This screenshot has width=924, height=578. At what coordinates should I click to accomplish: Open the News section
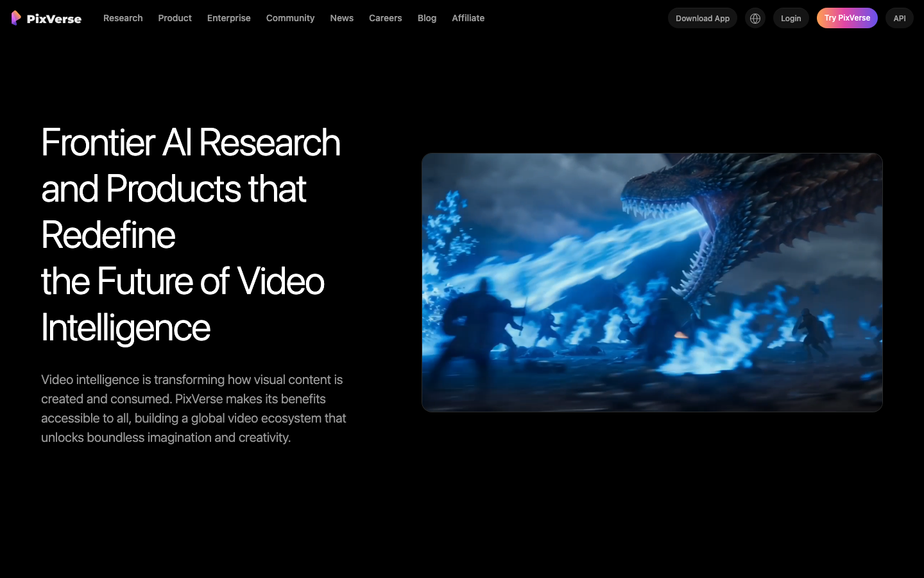[342, 18]
